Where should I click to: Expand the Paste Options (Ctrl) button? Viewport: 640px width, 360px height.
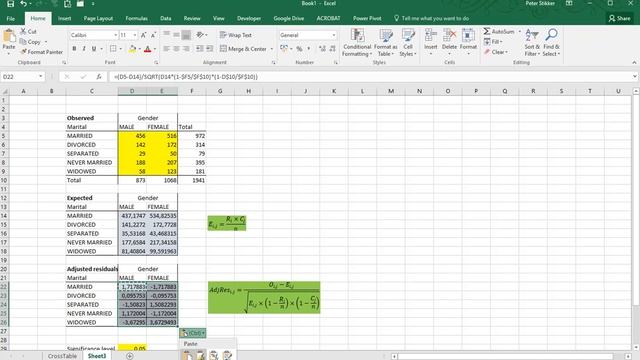193,333
